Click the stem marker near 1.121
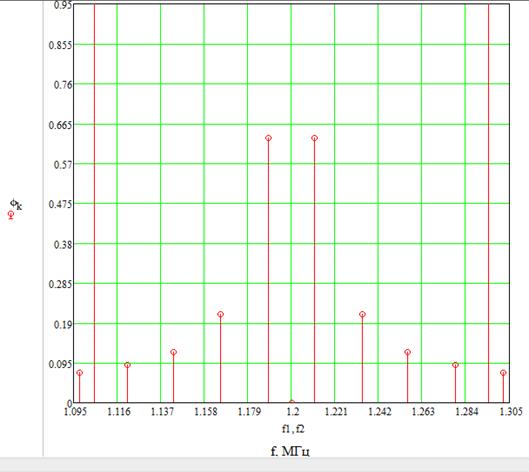Screen dimensions: 529x472 pos(127,365)
